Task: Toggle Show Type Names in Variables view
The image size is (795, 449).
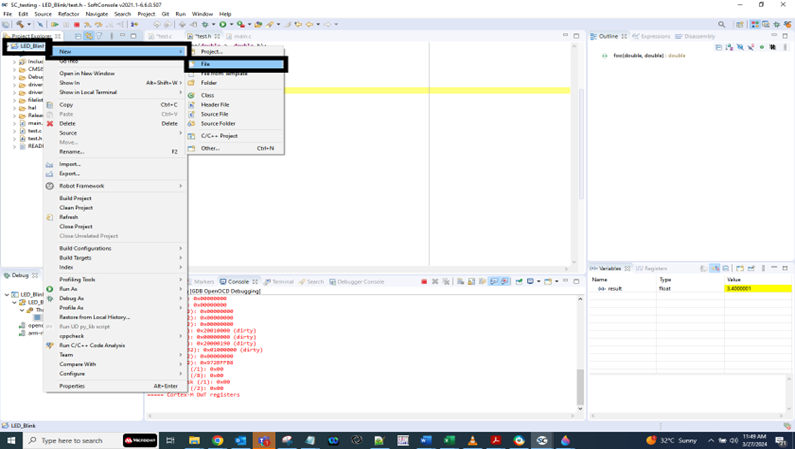Action: tap(704, 269)
